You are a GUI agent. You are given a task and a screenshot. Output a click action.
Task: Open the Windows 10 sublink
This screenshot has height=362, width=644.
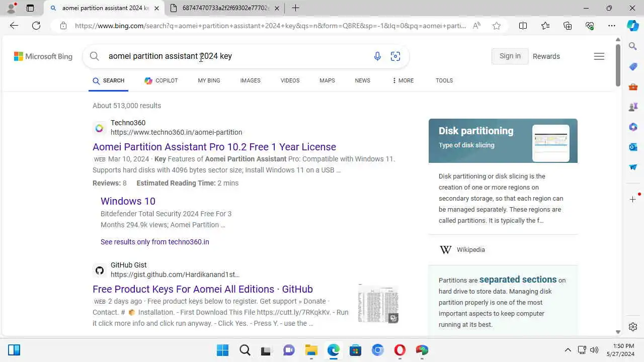pyautogui.click(x=128, y=201)
